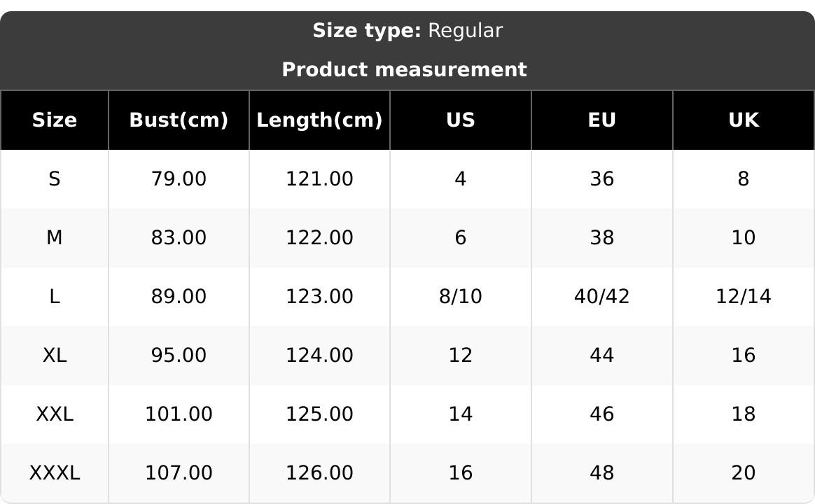Click the Size type Regular label
This screenshot has height=504, width=815.
(x=407, y=31)
